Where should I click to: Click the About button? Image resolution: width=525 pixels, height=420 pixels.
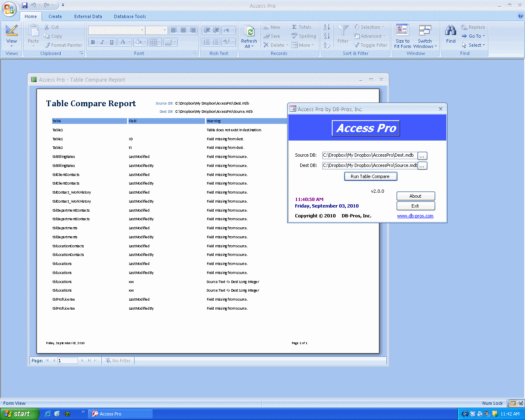[x=415, y=196]
